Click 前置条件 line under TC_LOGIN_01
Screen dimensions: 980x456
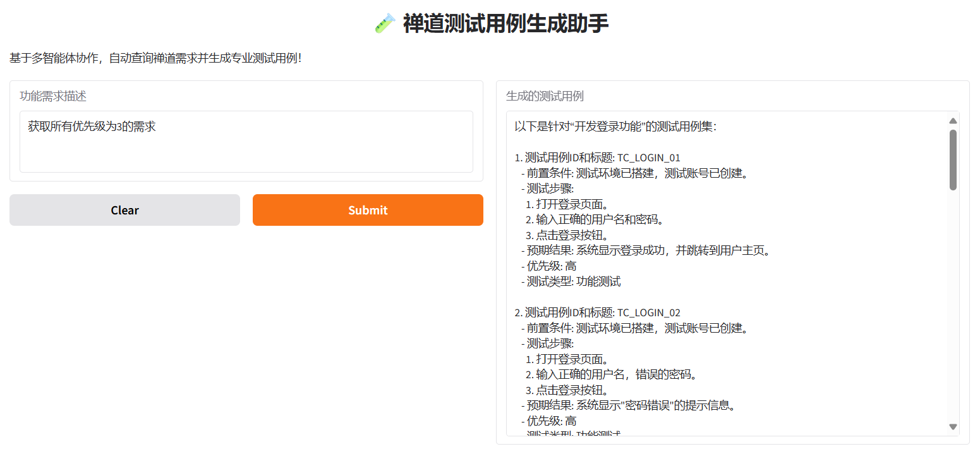(x=635, y=173)
